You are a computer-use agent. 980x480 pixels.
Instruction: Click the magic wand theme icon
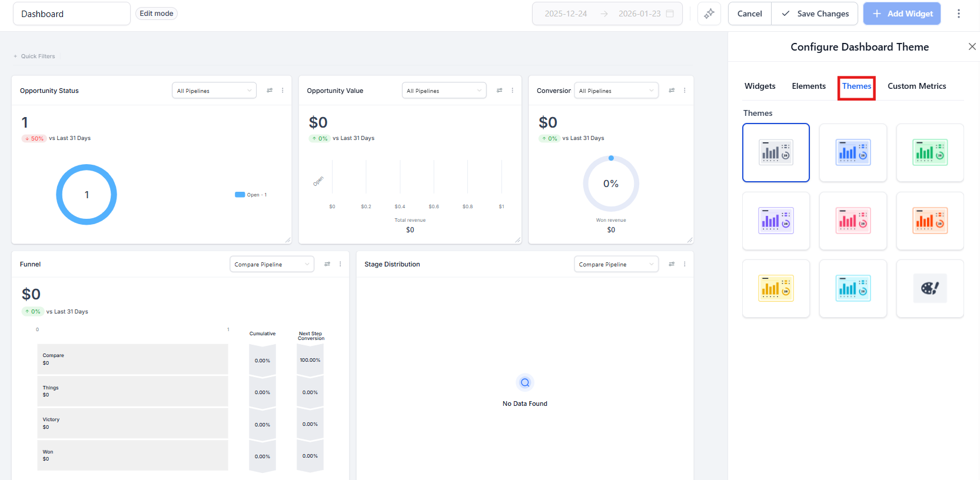(x=709, y=14)
